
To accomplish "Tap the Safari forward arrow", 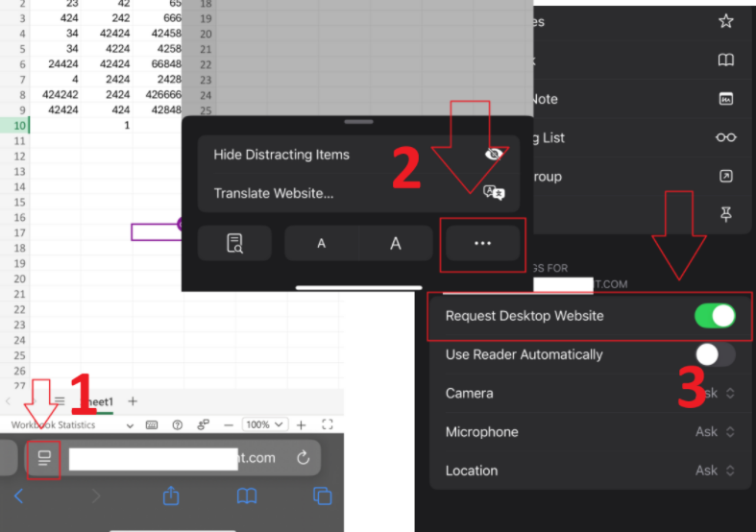I will pos(96,496).
